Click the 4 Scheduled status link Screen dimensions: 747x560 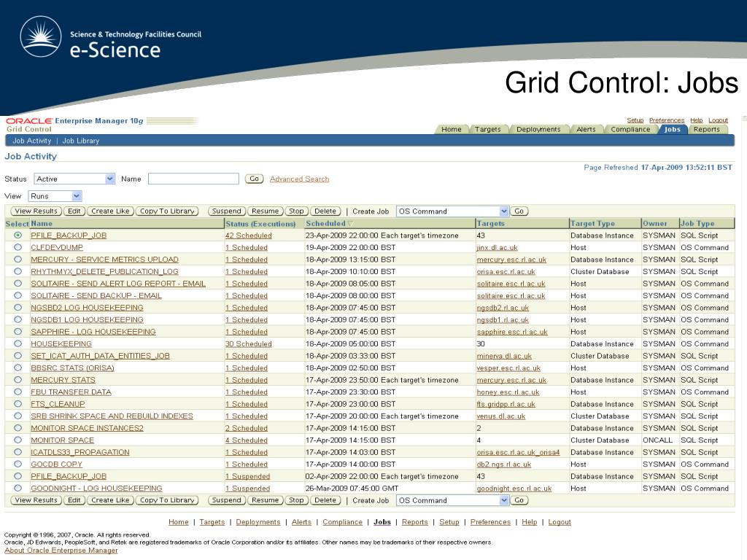coord(247,440)
